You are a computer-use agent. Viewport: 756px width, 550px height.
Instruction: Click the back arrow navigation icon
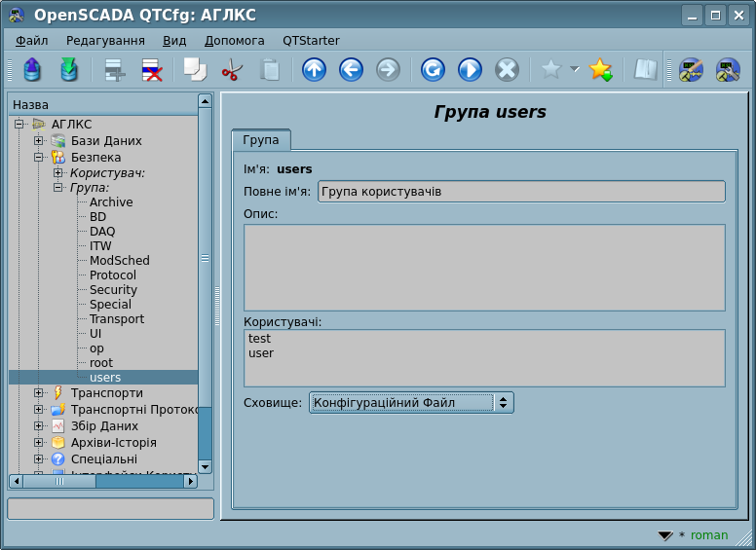[x=351, y=70]
